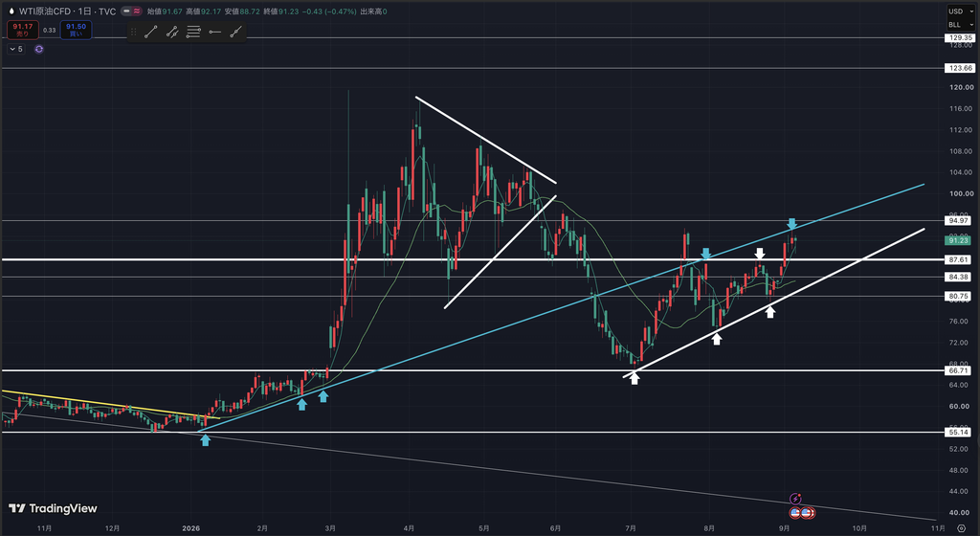Viewport: 980px width, 536px height.
Task: Click the blue 買い 91.50 buy button
Action: 76,30
